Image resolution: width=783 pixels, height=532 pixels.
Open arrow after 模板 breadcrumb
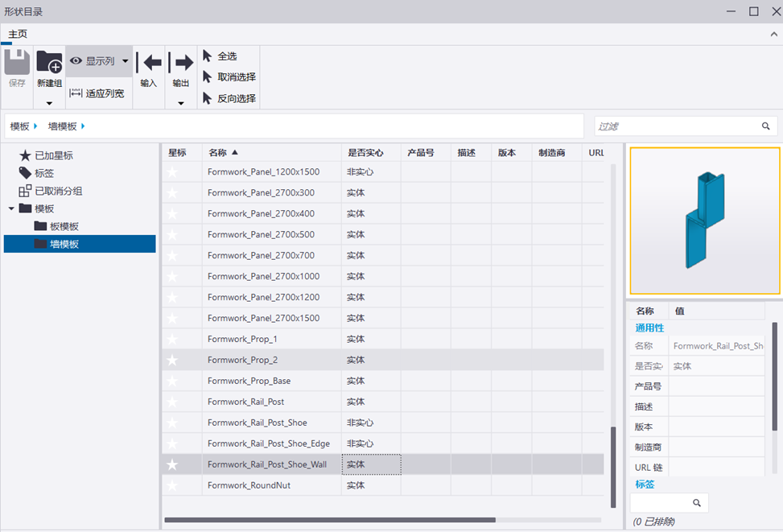point(35,126)
